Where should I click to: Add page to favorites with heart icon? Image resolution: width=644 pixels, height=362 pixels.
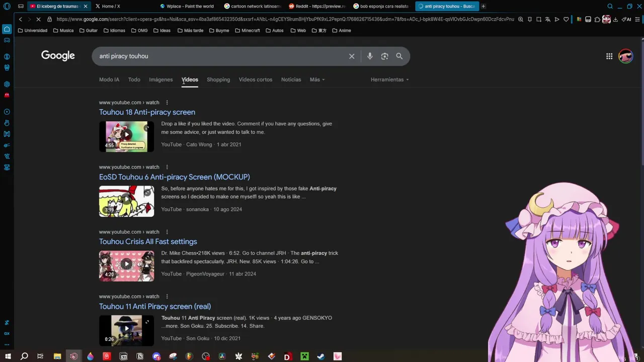coord(566,19)
